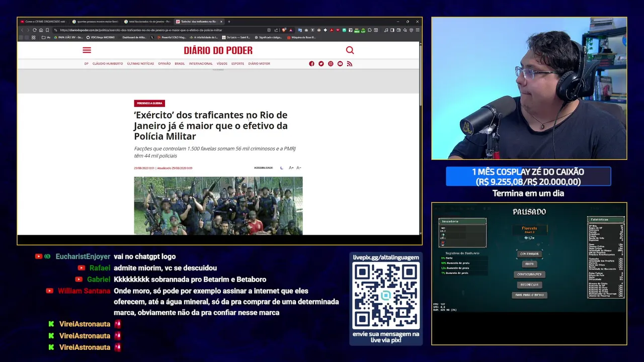This screenshot has height=362, width=644.
Task: Click Recomeçar in the paused game
Action: (x=529, y=285)
